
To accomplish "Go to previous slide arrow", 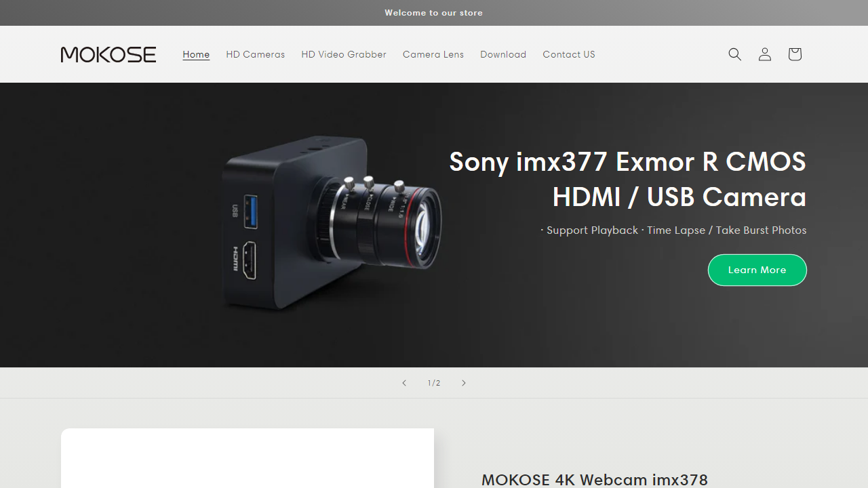I will click(404, 383).
